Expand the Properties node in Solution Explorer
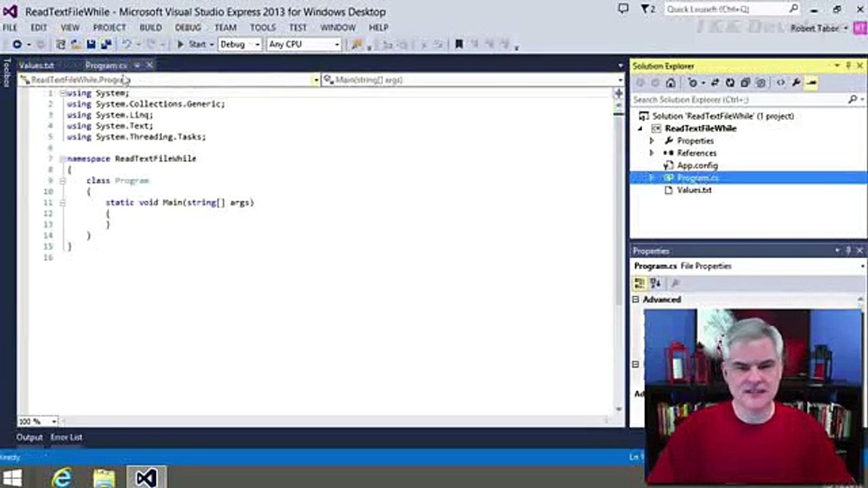Screen dimensions: 868x488 point(652,141)
